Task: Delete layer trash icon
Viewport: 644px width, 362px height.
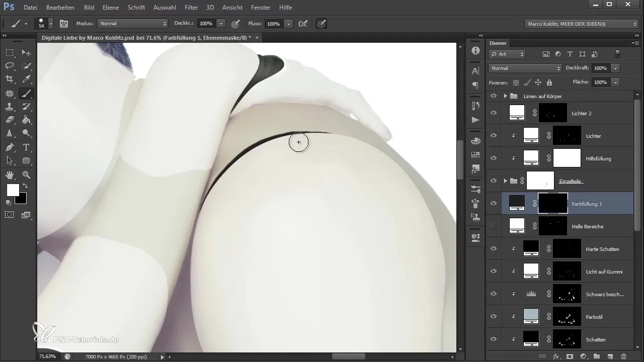Action: point(623,356)
